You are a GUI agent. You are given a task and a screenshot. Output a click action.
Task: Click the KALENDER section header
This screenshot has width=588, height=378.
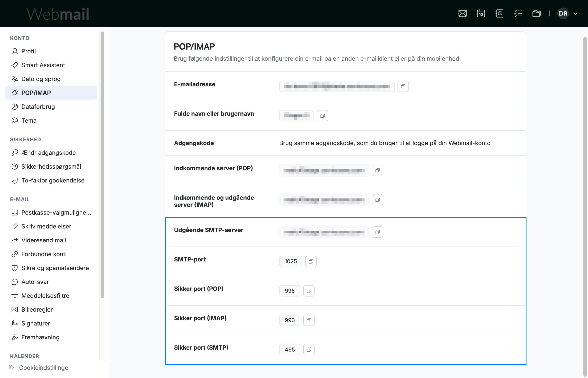[x=25, y=356]
